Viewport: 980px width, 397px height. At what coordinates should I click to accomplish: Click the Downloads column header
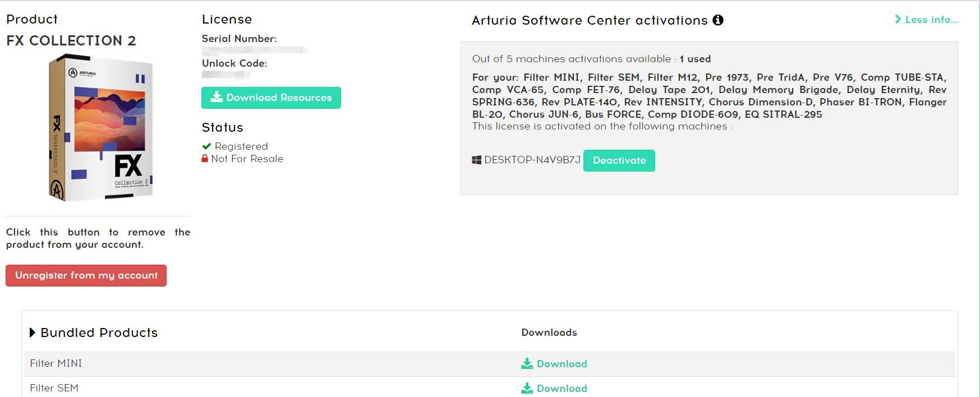point(549,333)
